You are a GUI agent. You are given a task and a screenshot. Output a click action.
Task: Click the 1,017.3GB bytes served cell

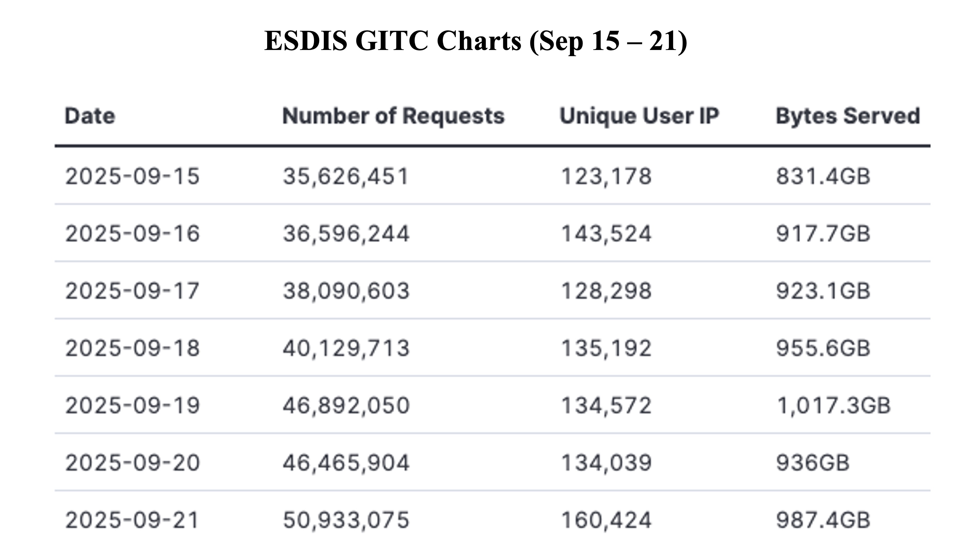click(x=833, y=405)
